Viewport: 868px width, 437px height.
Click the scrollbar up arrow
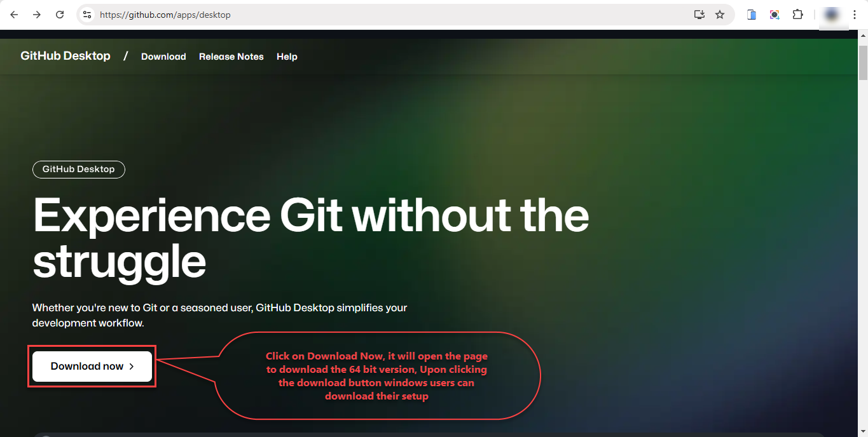[863, 36]
